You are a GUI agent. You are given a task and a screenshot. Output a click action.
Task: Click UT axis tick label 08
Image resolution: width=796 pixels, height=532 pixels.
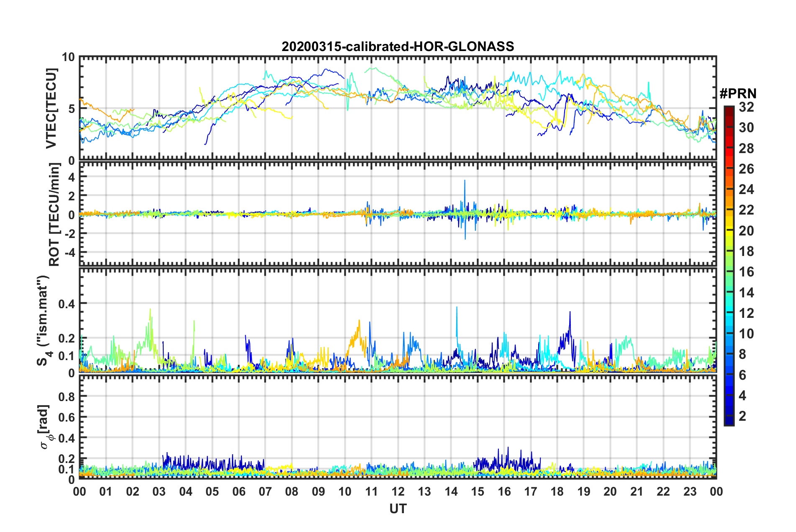[292, 491]
